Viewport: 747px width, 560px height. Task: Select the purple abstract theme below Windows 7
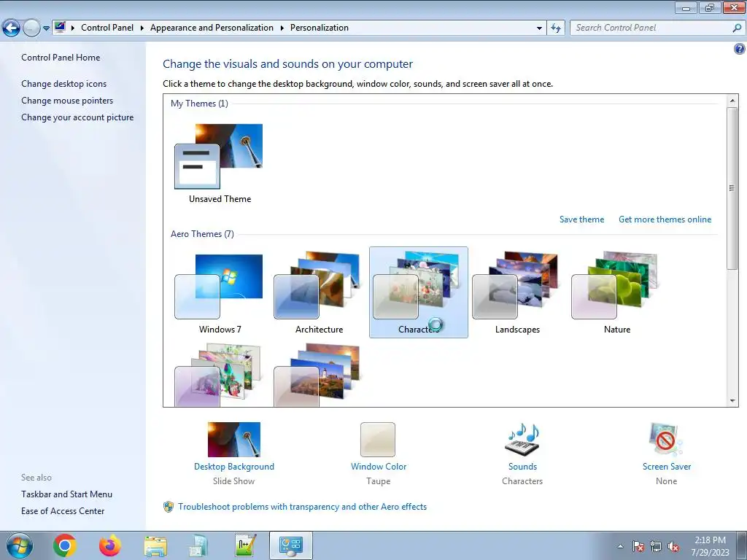[218, 376]
